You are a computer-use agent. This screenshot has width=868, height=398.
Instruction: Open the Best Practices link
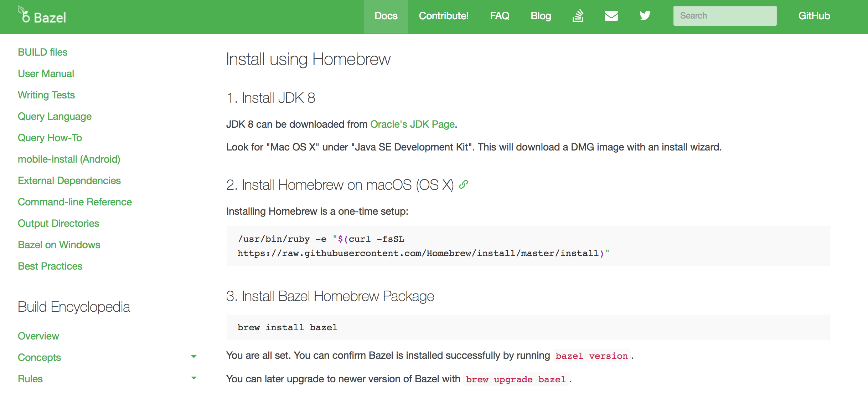pos(50,266)
